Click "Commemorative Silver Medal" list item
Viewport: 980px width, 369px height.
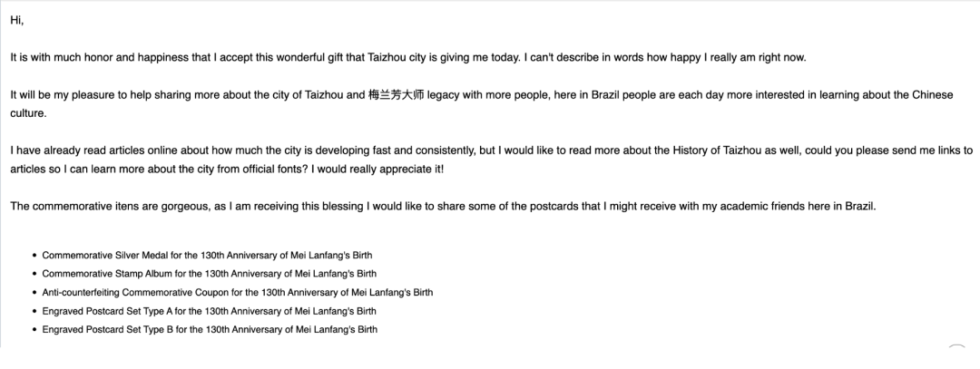[208, 256]
